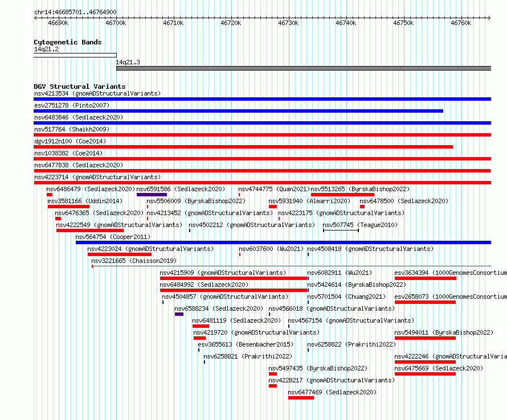This screenshot has height=420, width=507.
Task: Select the esv2751278 (Pinto2007) blue bar
Action: pos(238,111)
